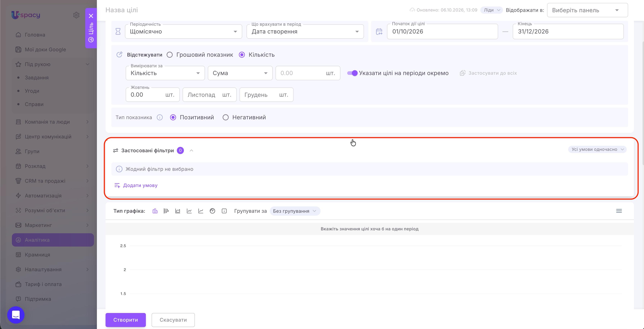644x329 pixels.
Task: Open the Сума aggregation dropdown
Action: 240,73
